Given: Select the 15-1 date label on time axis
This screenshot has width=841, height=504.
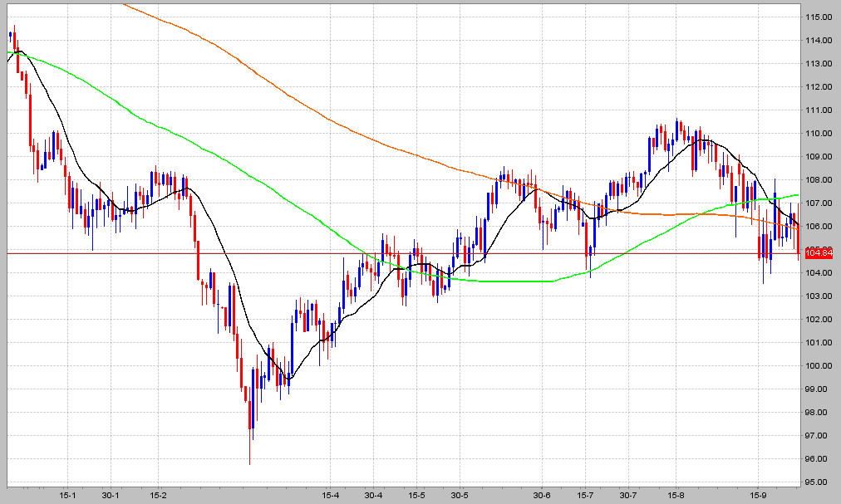Looking at the screenshot, I should click(67, 496).
